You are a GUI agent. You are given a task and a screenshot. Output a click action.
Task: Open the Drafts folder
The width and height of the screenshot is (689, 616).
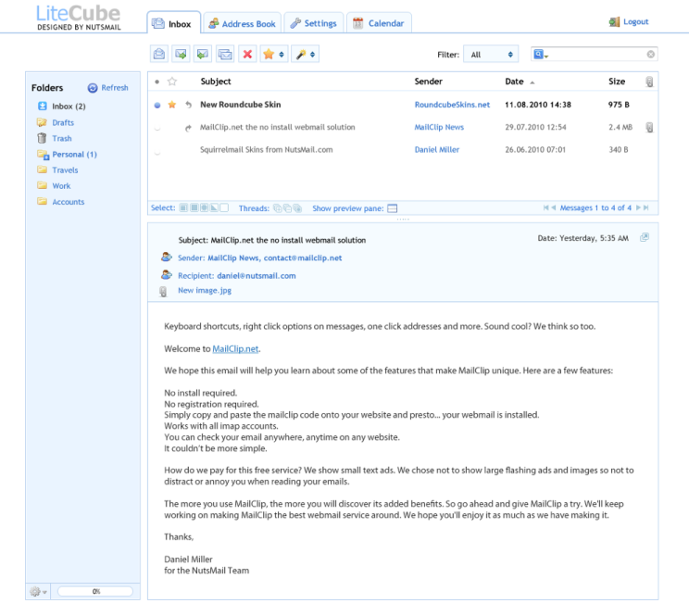tap(56, 122)
